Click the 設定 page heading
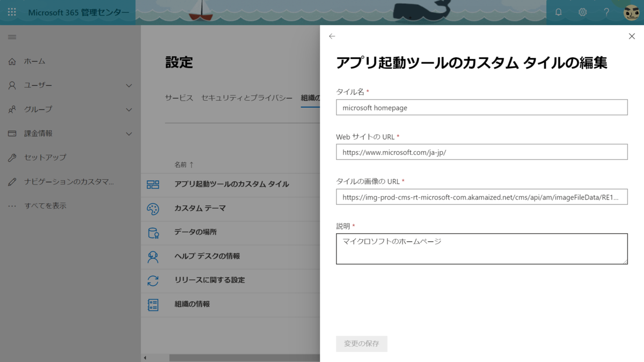644x362 pixels. (179, 62)
